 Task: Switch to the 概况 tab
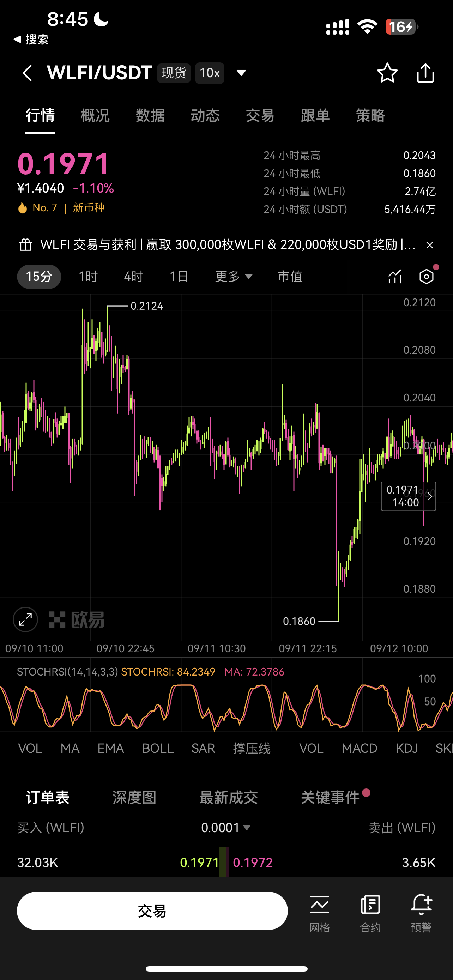[x=95, y=116]
